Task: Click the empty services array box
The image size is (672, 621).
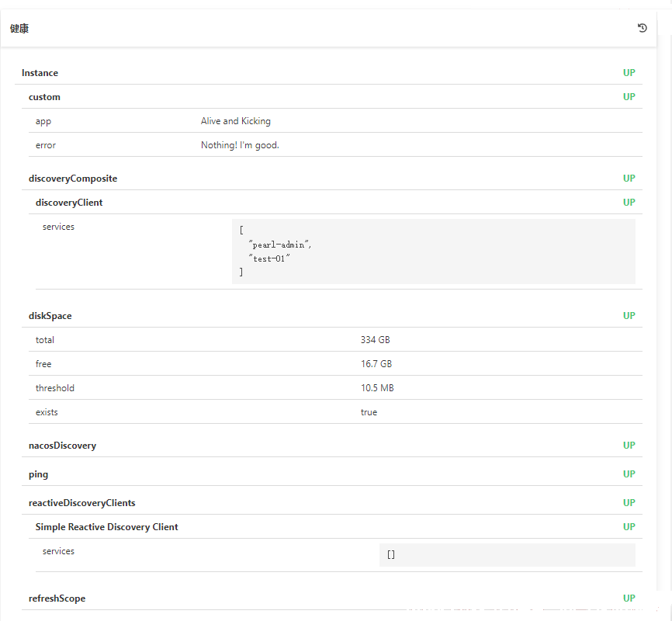Action: point(507,555)
